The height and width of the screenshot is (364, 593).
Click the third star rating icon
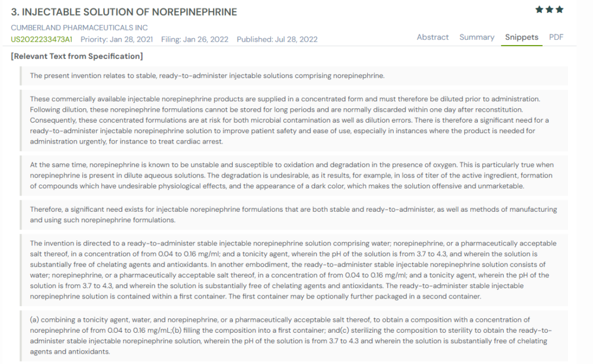pyautogui.click(x=559, y=10)
